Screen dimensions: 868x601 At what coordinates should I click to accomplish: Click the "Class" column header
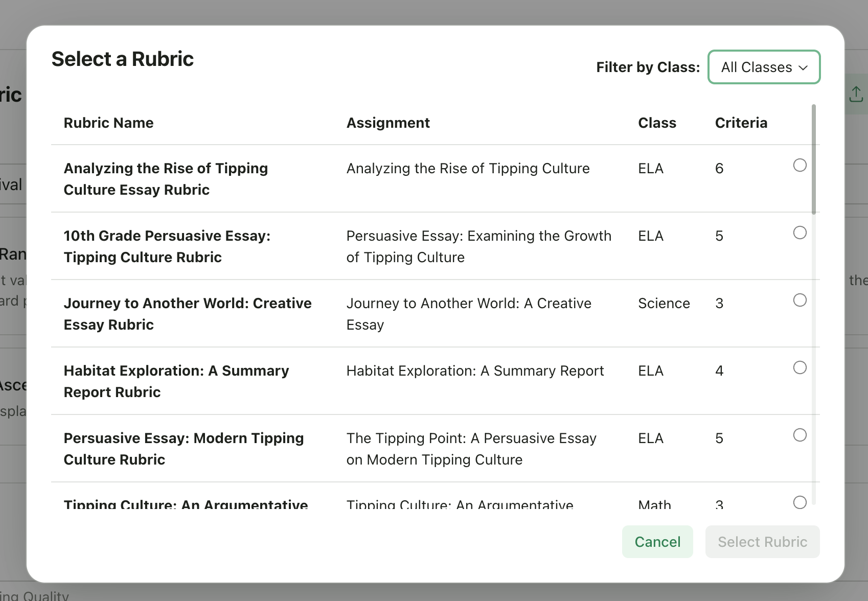(x=657, y=123)
